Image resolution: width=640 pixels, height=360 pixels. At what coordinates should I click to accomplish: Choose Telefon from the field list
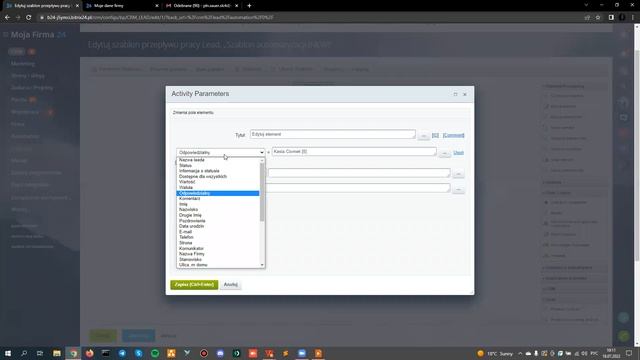pos(218,237)
